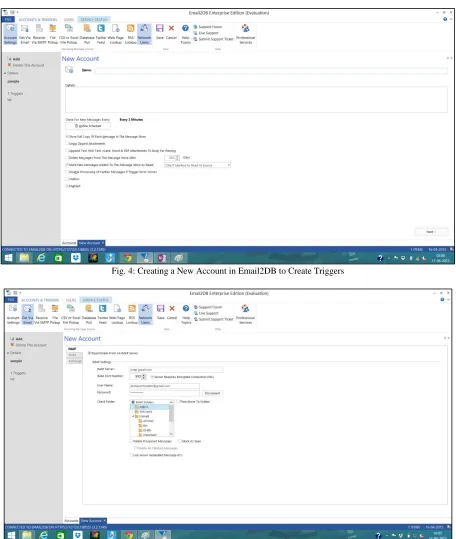
Task: Open Help Topics in upper window ribbon
Action: pos(185,34)
